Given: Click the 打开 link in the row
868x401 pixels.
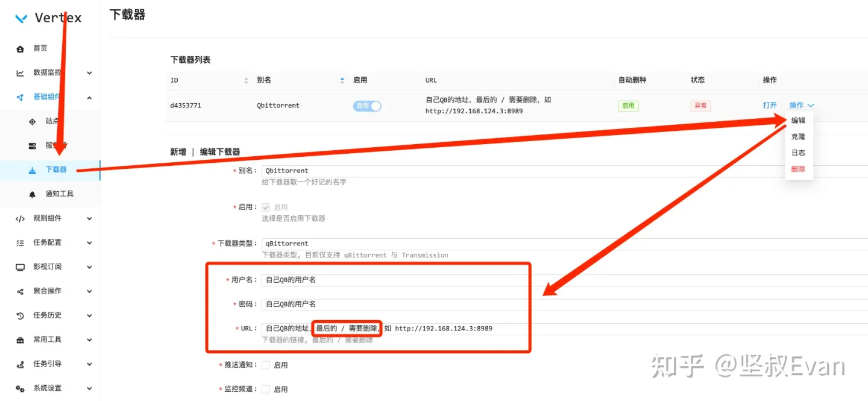Looking at the screenshot, I should 770,105.
